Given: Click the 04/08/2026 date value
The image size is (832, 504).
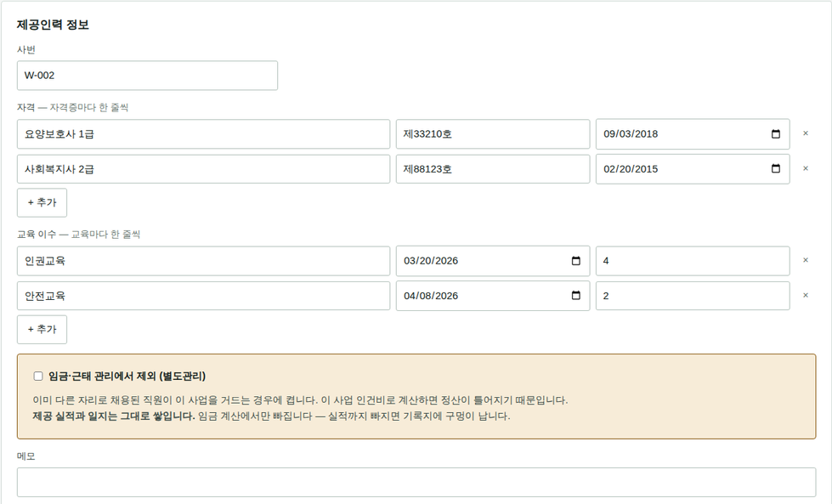Looking at the screenshot, I should tap(431, 296).
